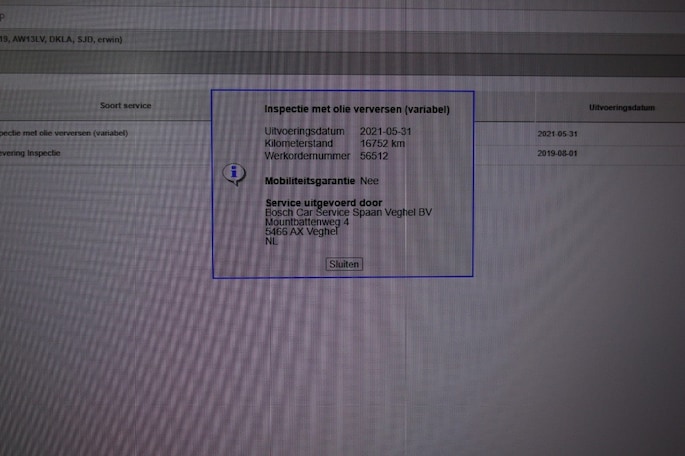Sort by the Soort service column header
685x456 pixels.
click(125, 106)
